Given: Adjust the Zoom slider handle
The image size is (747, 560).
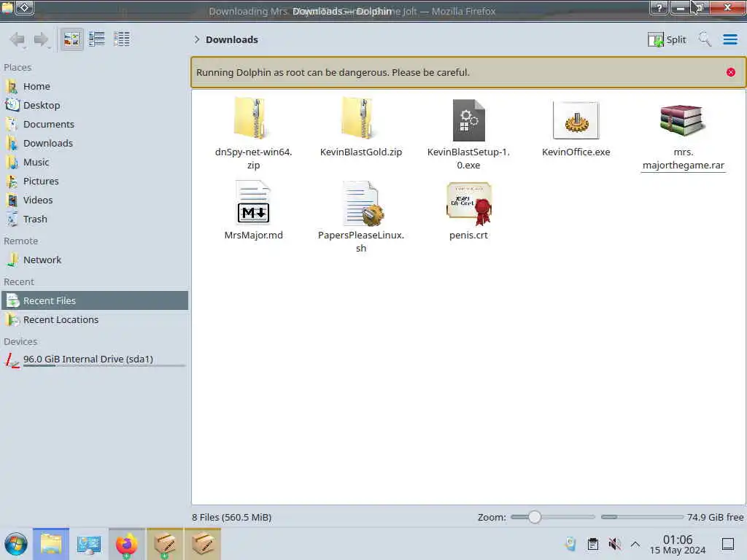Looking at the screenshot, I should point(534,517).
